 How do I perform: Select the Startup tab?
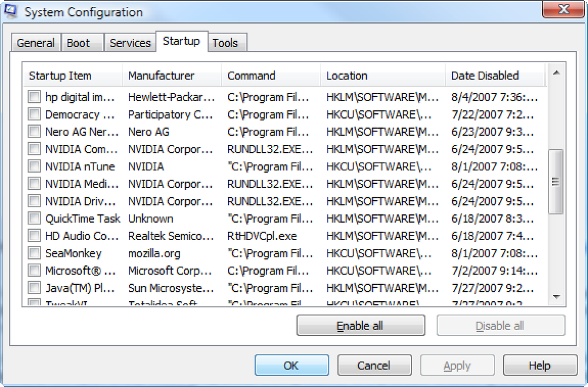coord(182,41)
